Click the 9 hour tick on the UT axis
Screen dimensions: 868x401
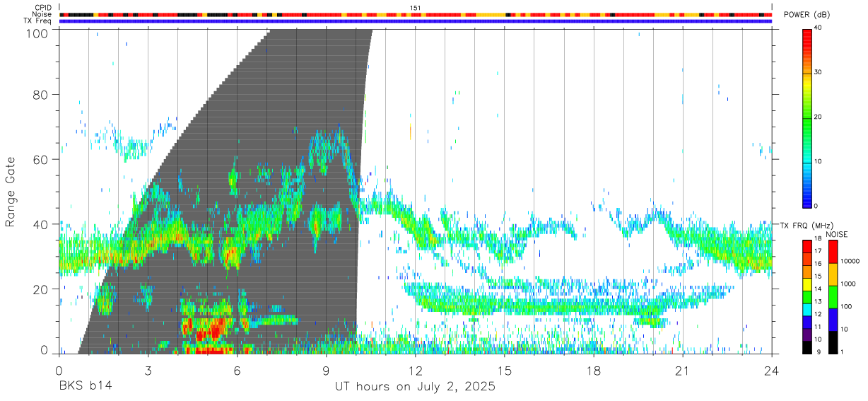click(x=327, y=371)
